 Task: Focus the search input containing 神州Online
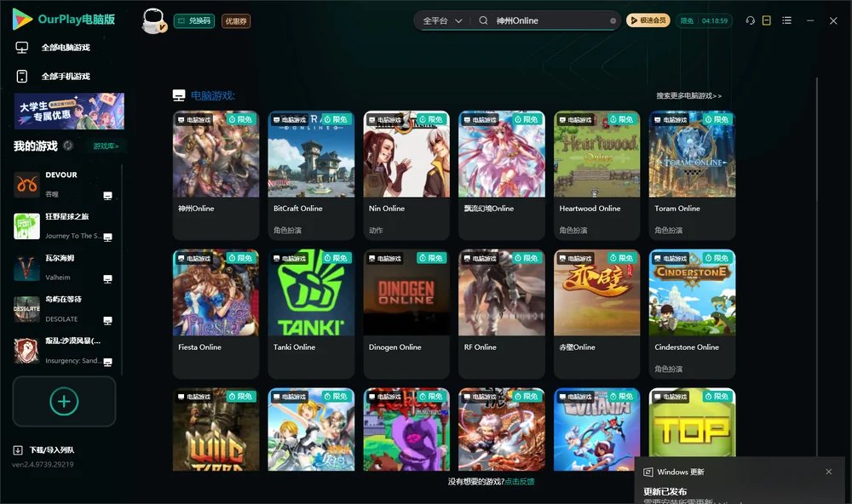551,20
